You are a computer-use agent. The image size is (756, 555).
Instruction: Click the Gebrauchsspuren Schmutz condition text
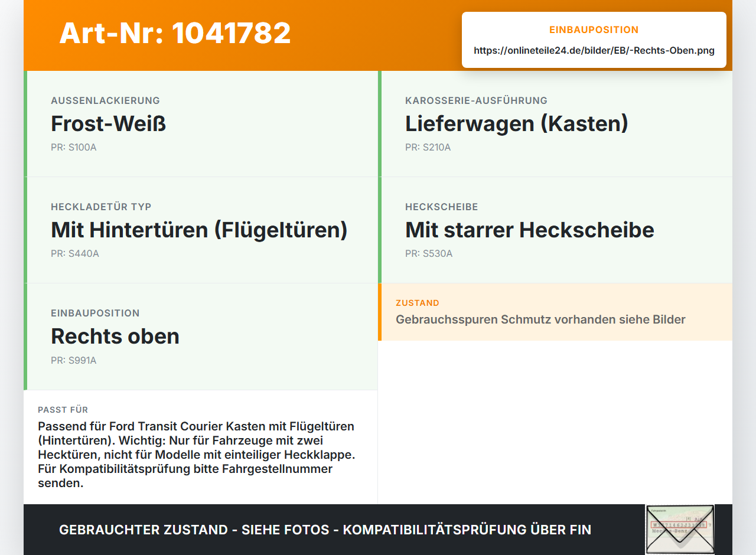click(540, 320)
